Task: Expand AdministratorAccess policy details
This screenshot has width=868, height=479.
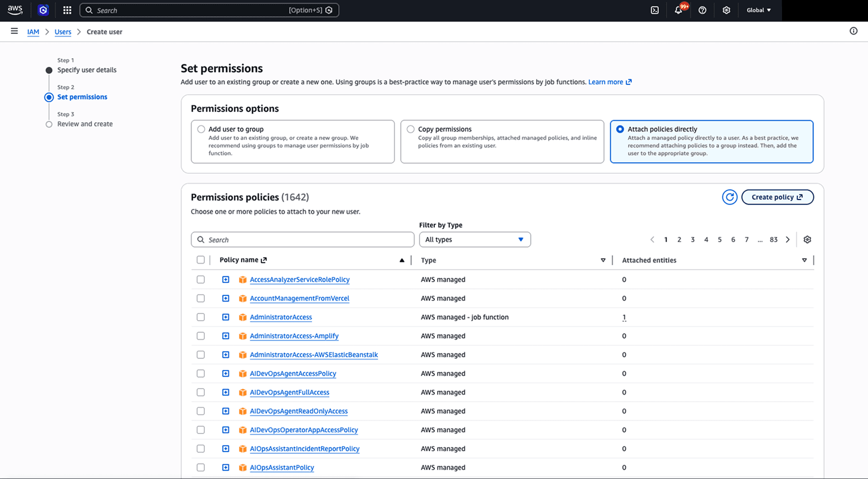Action: pos(226,317)
